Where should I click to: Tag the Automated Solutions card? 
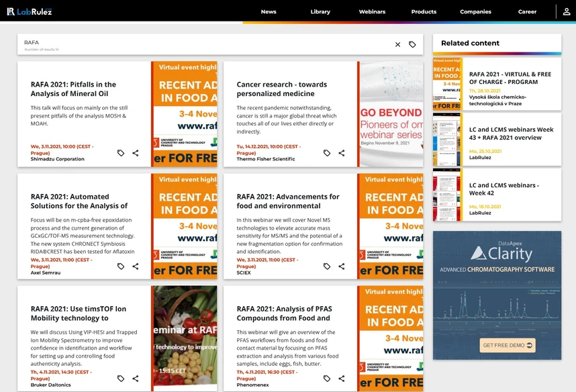[x=121, y=266]
